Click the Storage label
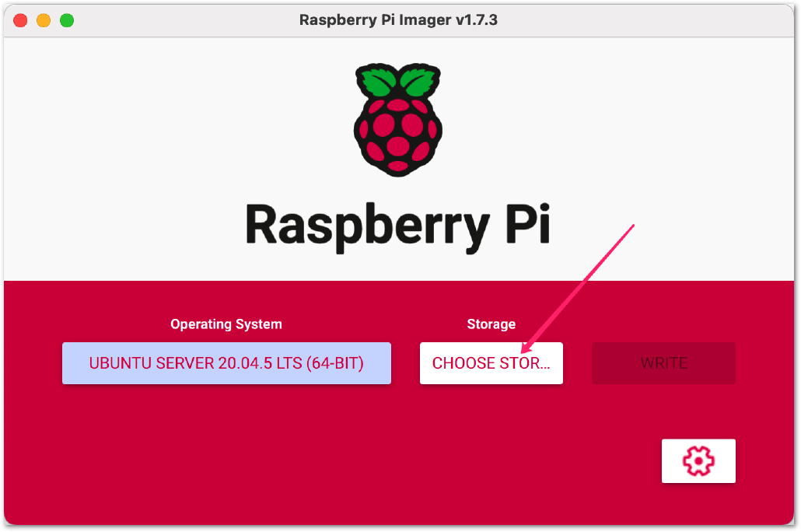The image size is (801, 532). pyautogui.click(x=491, y=324)
